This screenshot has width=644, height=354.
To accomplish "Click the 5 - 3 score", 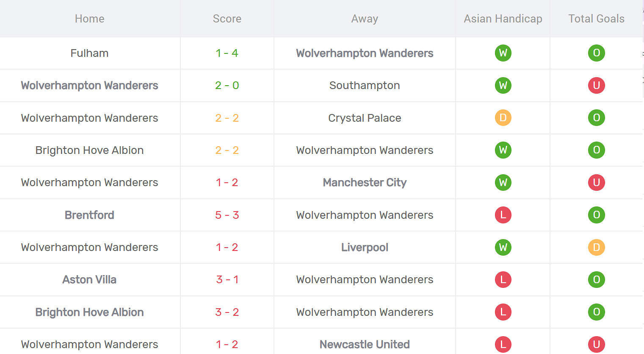I will (x=227, y=215).
